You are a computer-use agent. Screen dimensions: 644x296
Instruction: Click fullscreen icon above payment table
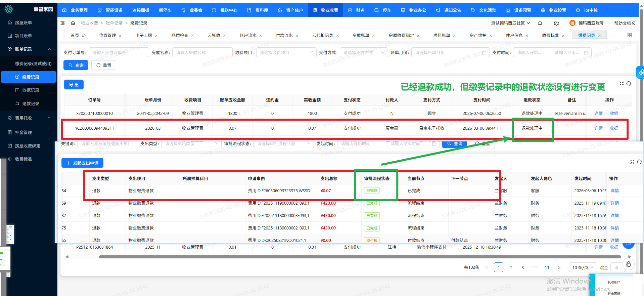(x=622, y=84)
